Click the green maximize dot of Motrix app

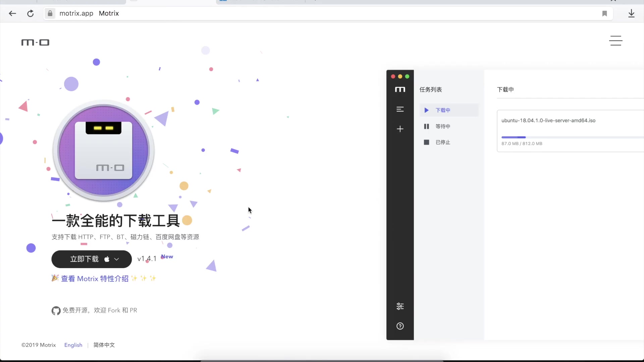[407, 76]
